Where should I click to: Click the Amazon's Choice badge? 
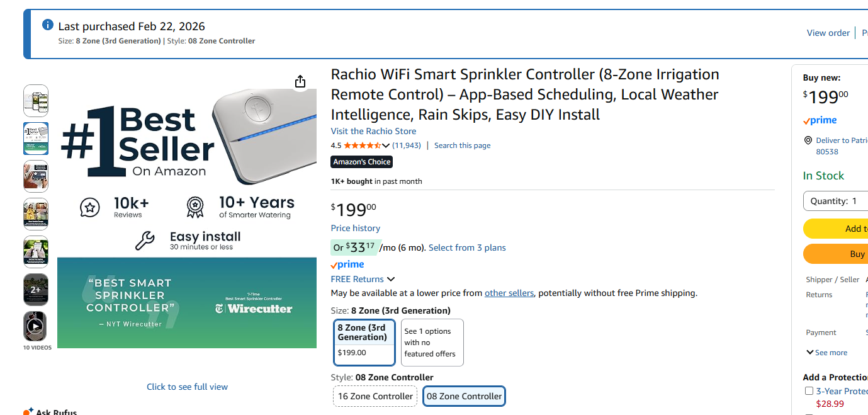(x=362, y=162)
